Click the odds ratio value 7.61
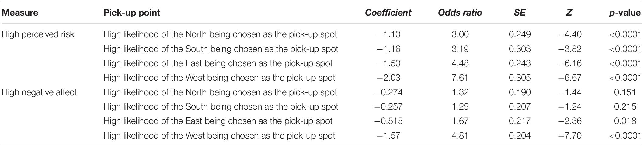 (x=460, y=78)
